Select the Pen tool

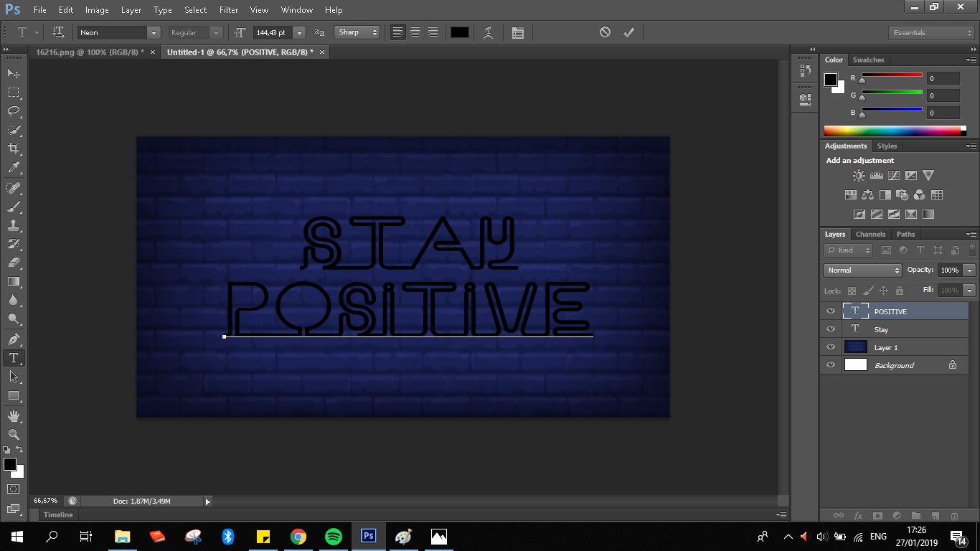click(x=14, y=339)
